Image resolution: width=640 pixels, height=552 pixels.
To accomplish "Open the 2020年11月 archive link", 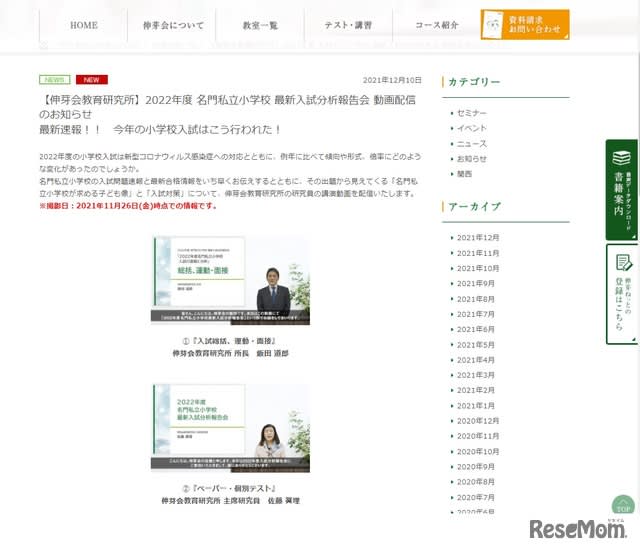I will (478, 436).
